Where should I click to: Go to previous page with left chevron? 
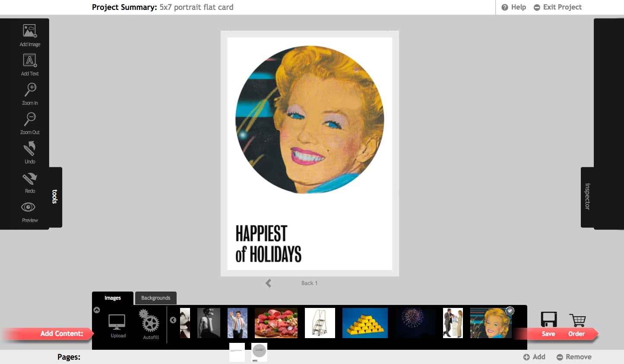(269, 283)
